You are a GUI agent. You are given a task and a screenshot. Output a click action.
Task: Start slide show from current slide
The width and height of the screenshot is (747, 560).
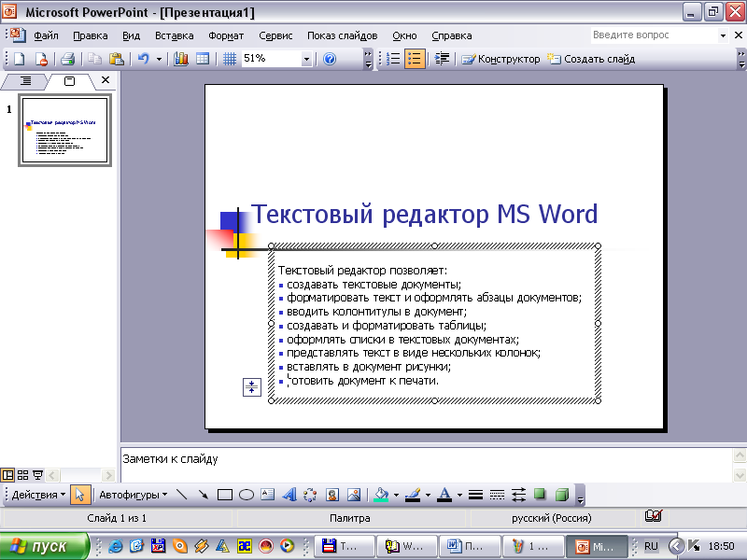(37, 475)
